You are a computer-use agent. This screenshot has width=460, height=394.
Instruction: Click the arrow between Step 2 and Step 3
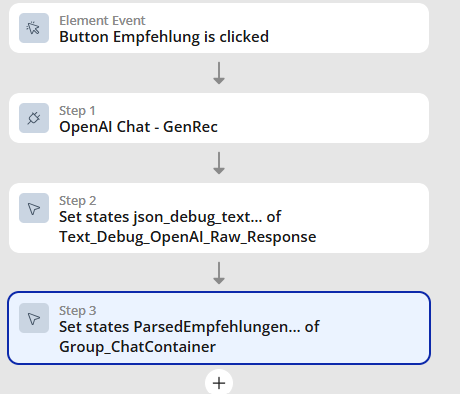coord(219,273)
